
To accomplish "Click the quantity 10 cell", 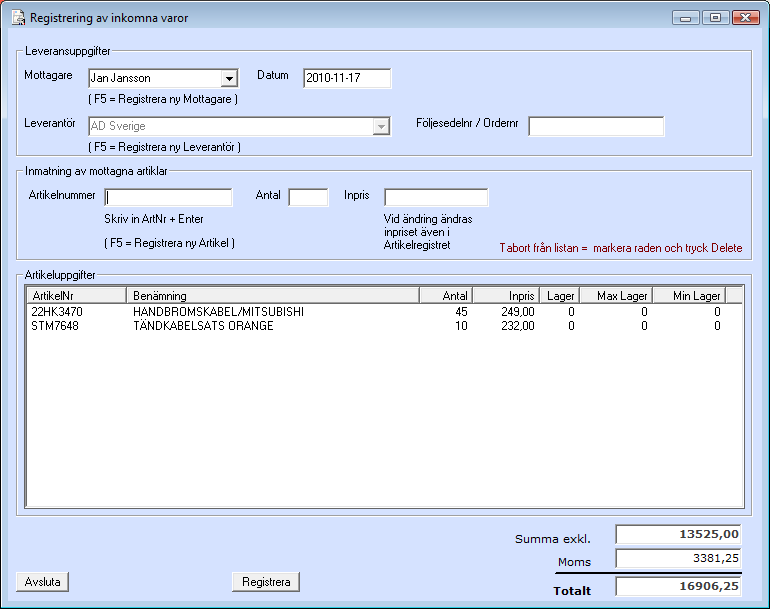I will [461, 326].
